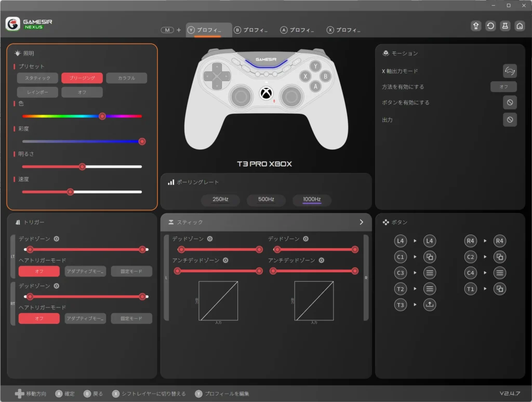Click the T2 button icon
The width and height of the screenshot is (532, 402).
pos(401,289)
